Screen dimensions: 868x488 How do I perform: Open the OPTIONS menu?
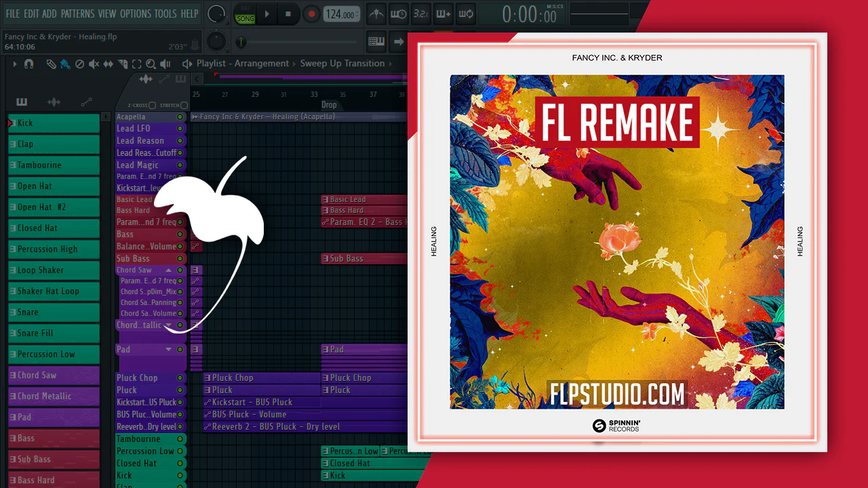click(x=136, y=14)
